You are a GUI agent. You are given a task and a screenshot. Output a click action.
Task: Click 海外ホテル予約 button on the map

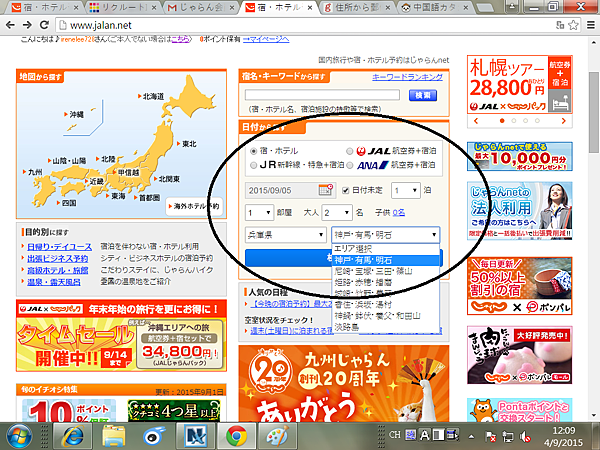(194, 206)
